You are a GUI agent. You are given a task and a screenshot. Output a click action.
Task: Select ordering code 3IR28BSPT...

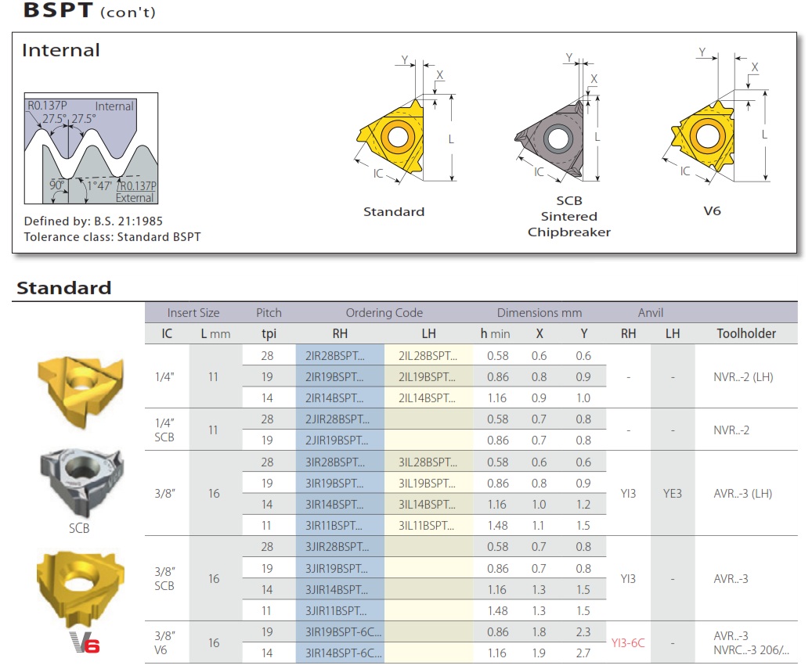pos(335,462)
